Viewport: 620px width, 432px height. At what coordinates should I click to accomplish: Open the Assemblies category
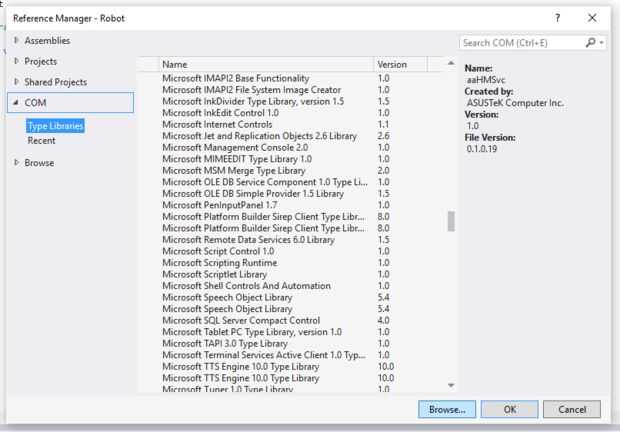click(x=47, y=40)
